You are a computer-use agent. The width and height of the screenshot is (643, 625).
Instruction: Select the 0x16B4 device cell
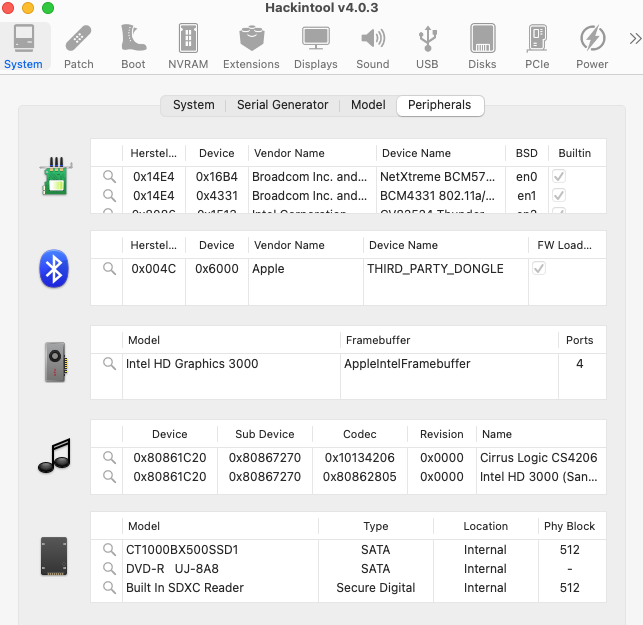[217, 176]
